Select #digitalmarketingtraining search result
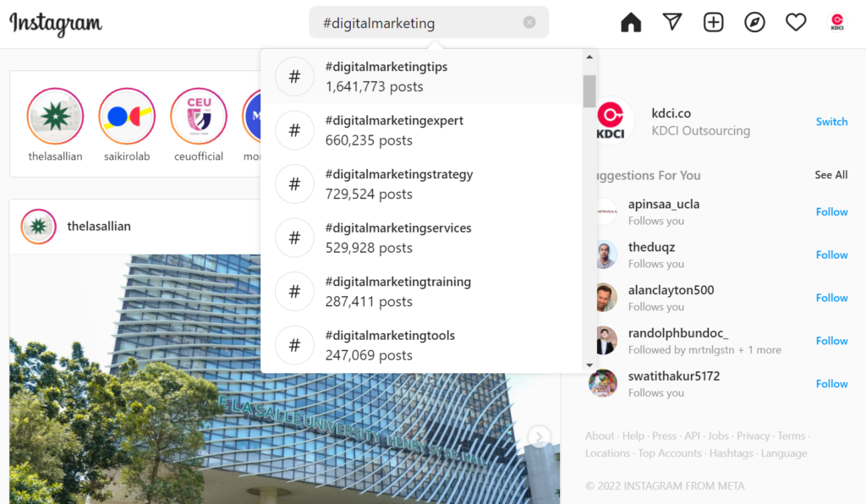The height and width of the screenshot is (504, 866). [x=421, y=292]
